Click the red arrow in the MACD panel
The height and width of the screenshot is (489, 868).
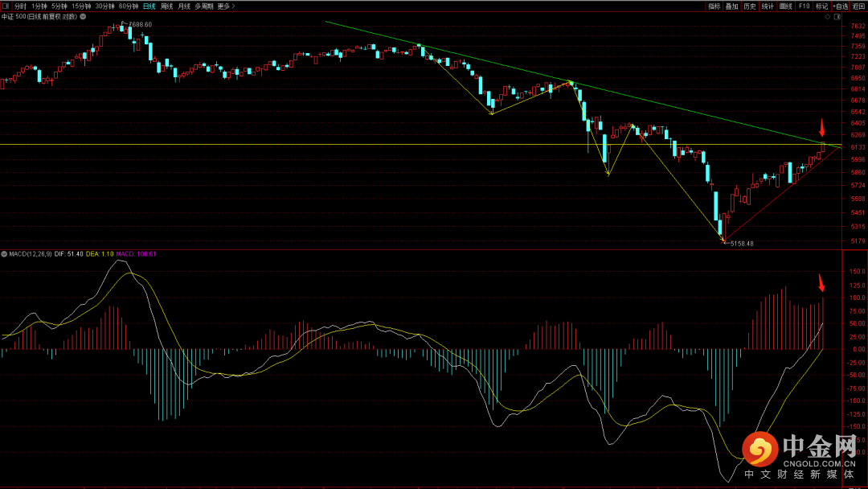[821, 283]
